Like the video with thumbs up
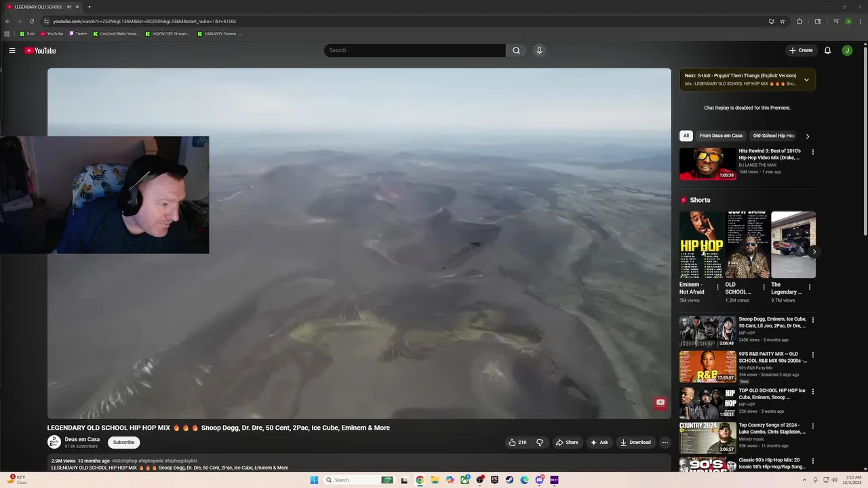The width and height of the screenshot is (868, 488). click(x=517, y=443)
